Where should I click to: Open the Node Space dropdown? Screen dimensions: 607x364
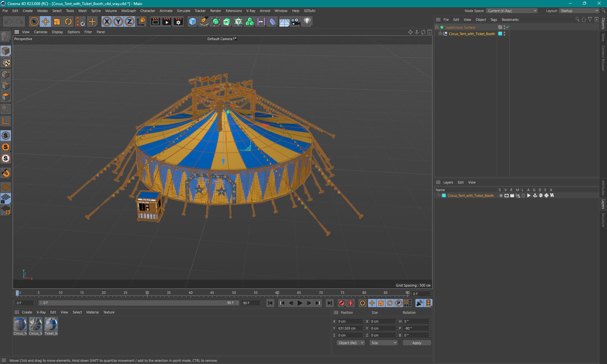click(512, 11)
